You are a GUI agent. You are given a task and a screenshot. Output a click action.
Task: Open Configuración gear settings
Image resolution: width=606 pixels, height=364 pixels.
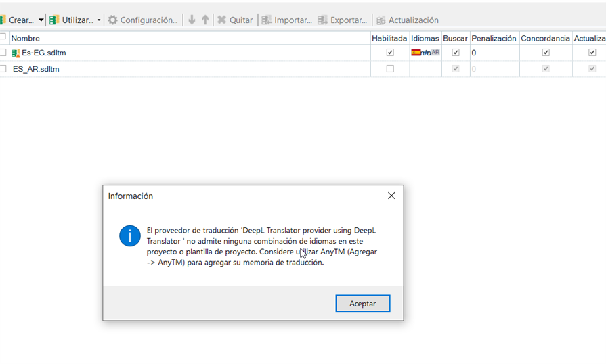tap(143, 20)
